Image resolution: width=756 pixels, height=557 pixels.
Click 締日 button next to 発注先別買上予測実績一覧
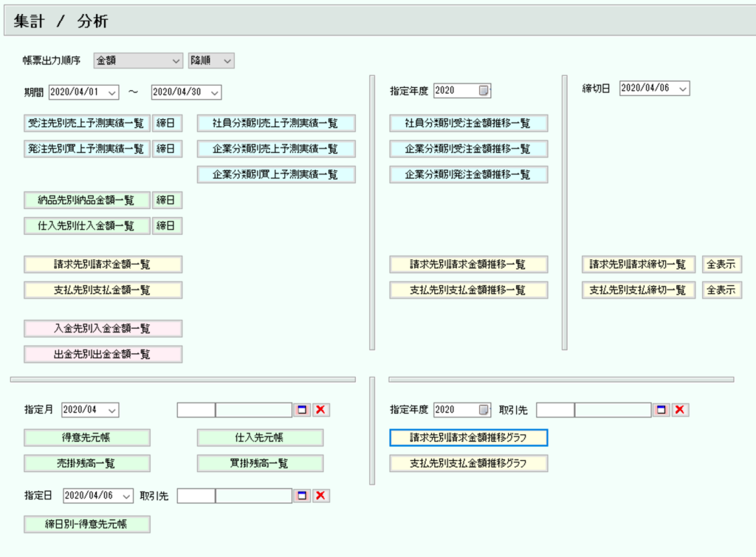tap(167, 149)
